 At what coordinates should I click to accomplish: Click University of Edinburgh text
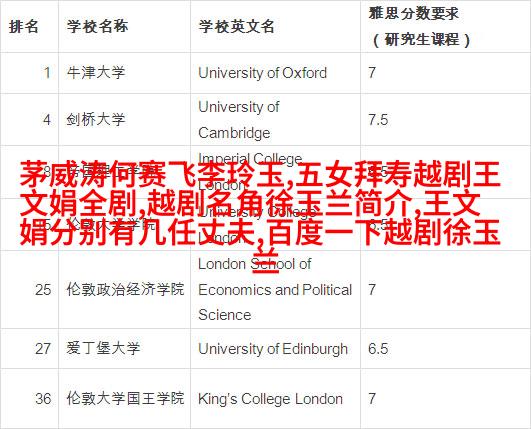[x=273, y=348]
